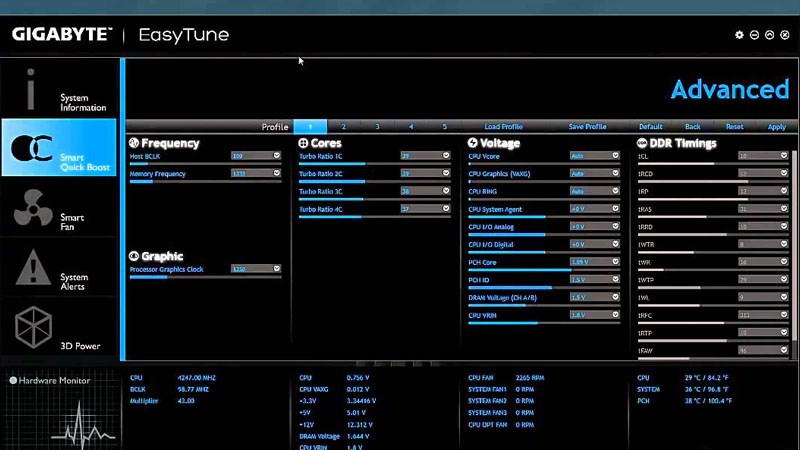Click the Hardware Monitor heartbeat graph
The width and height of the screenshot is (800, 450).
pos(58,417)
